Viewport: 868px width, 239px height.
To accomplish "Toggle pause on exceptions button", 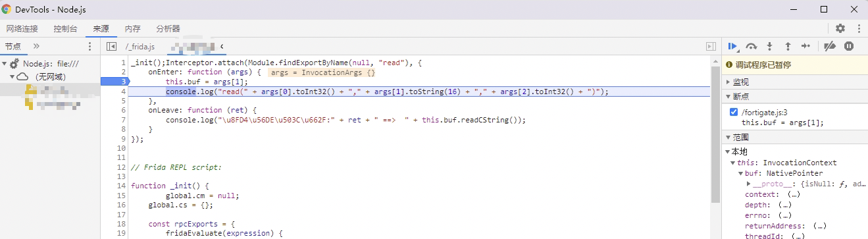I will [849, 46].
